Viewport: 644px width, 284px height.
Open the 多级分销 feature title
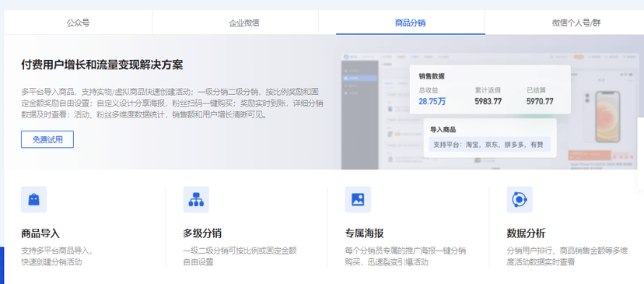pyautogui.click(x=202, y=234)
